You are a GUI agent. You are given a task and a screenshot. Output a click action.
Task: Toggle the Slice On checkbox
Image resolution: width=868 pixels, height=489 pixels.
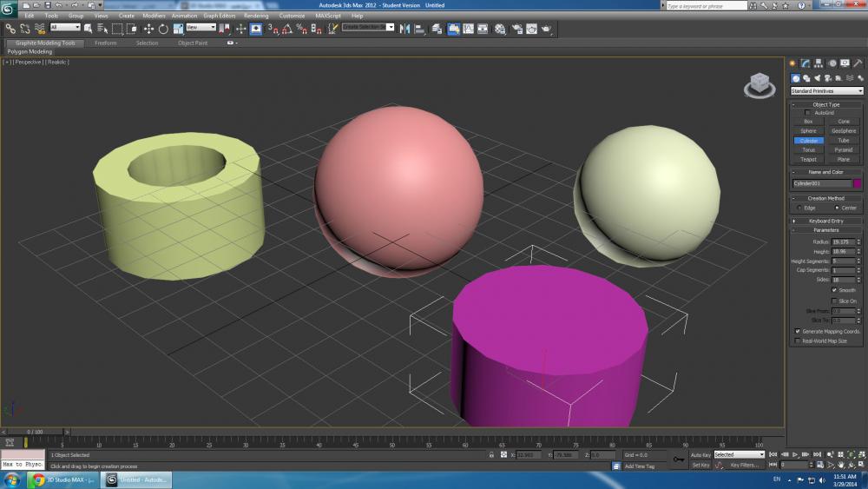pyautogui.click(x=834, y=301)
